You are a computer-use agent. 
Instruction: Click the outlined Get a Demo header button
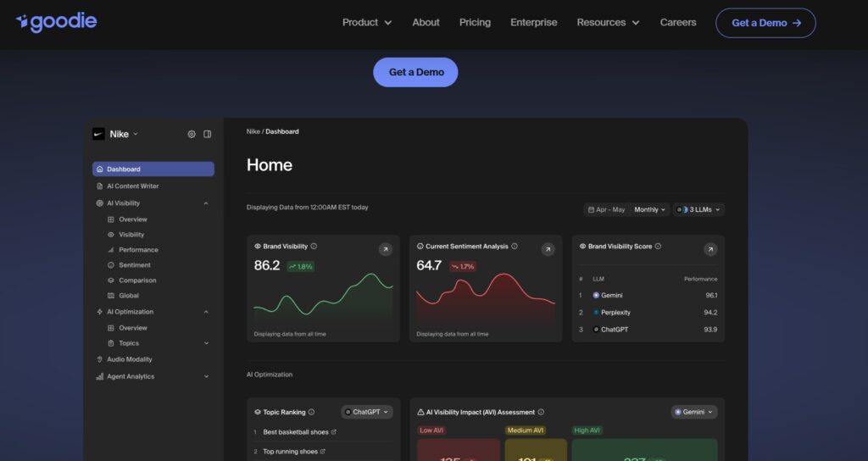(765, 23)
